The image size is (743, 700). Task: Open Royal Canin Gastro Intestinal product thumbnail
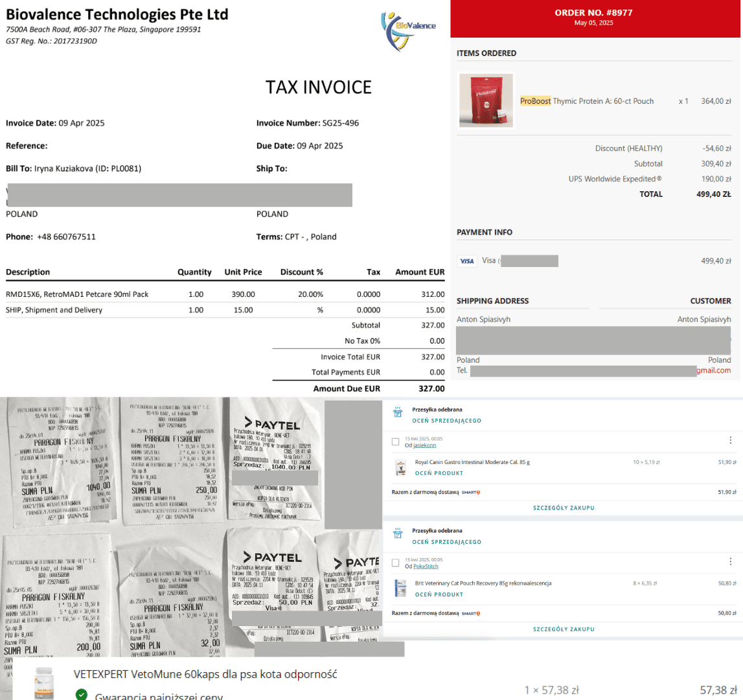pos(401,467)
